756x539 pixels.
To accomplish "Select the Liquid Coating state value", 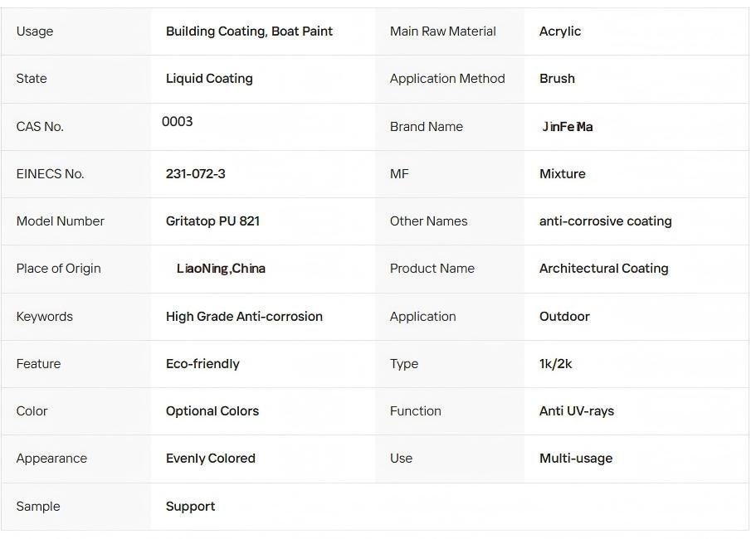I will click(x=209, y=79).
